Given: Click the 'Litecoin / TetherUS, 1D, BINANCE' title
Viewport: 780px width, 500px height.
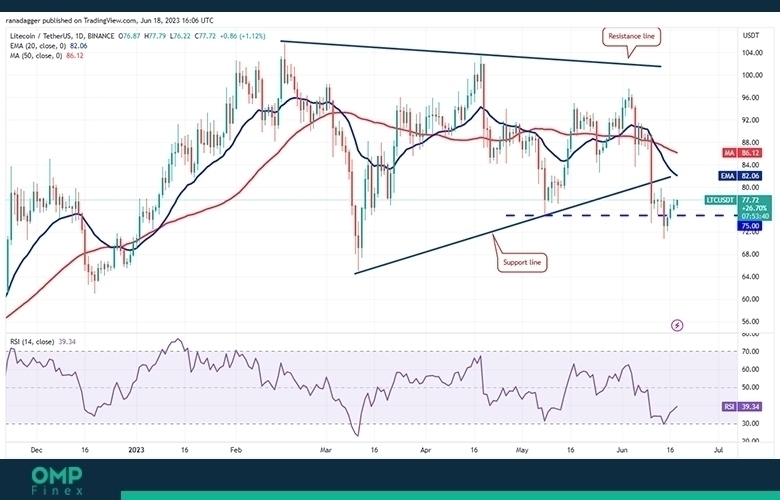Looking at the screenshot, I should coord(62,36).
